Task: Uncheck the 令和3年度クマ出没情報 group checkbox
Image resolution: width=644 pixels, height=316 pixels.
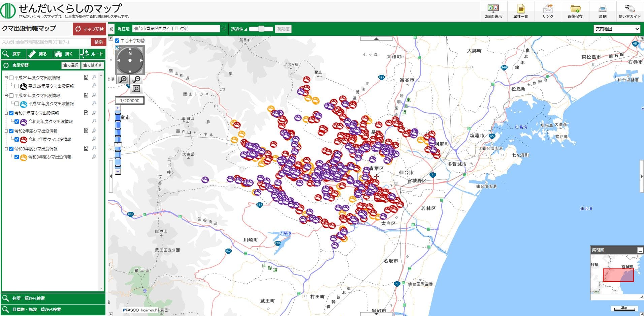Action: pos(11,149)
